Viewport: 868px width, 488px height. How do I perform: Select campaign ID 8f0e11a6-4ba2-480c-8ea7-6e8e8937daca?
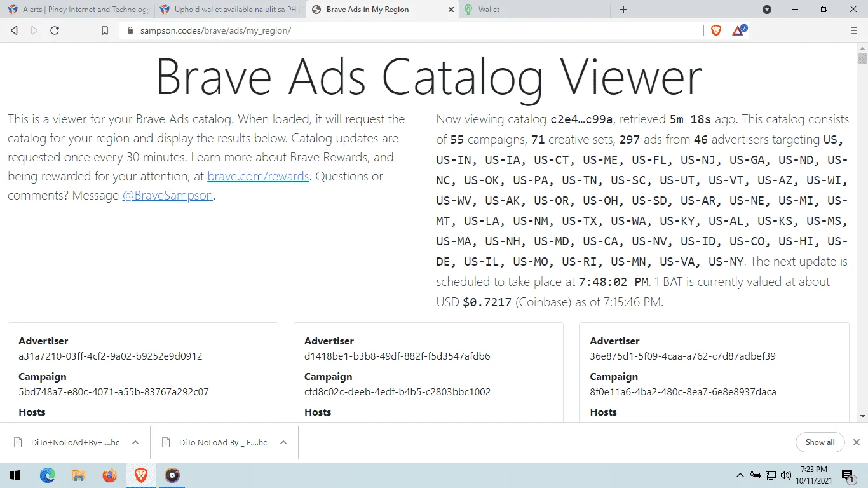coord(683,392)
